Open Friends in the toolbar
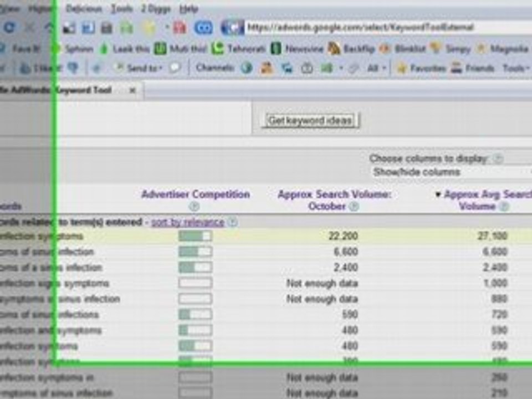The image size is (532, 399). point(472,68)
